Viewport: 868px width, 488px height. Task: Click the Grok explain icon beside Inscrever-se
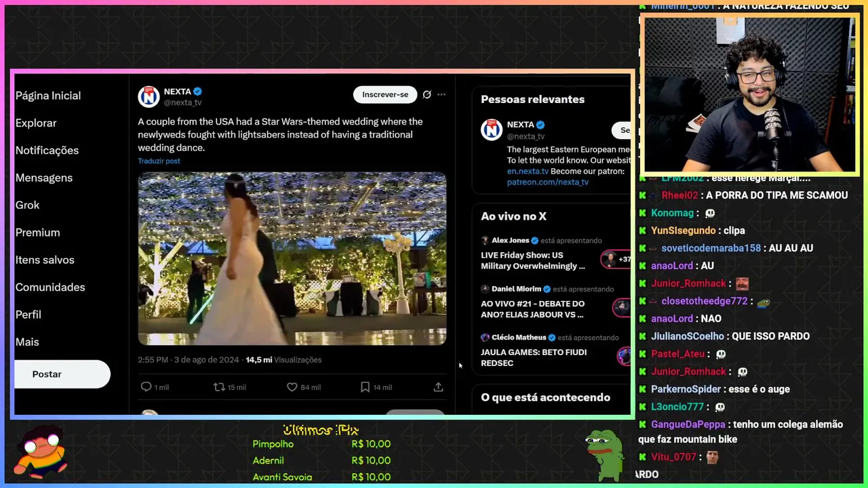coord(427,94)
